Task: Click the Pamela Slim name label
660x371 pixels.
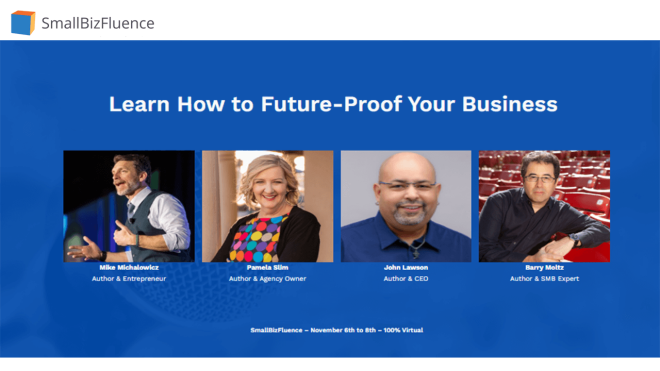Action: pos(267,267)
